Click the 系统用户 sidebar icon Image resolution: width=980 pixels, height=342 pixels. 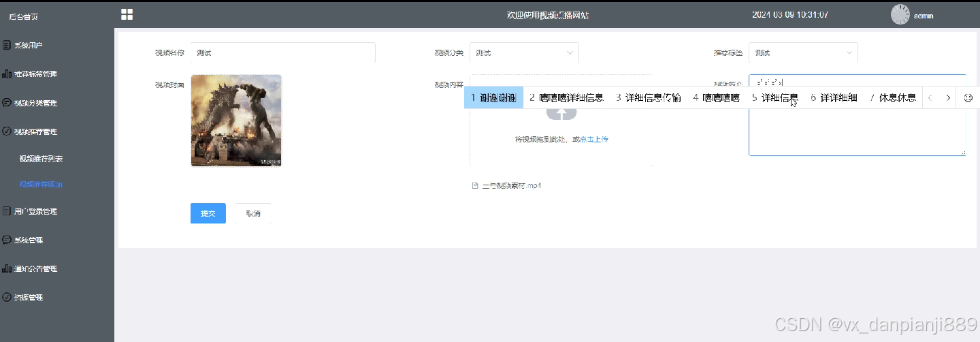pos(7,46)
